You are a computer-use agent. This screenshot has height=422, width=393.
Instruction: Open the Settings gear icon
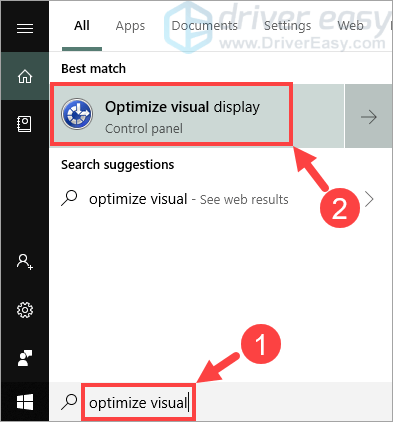25,310
